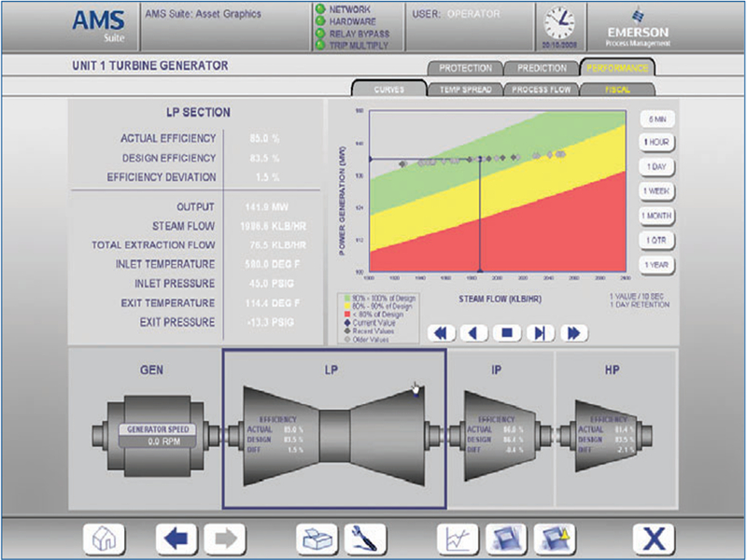Click the back navigation arrow icon
This screenshot has width=747, height=560.
tap(176, 537)
